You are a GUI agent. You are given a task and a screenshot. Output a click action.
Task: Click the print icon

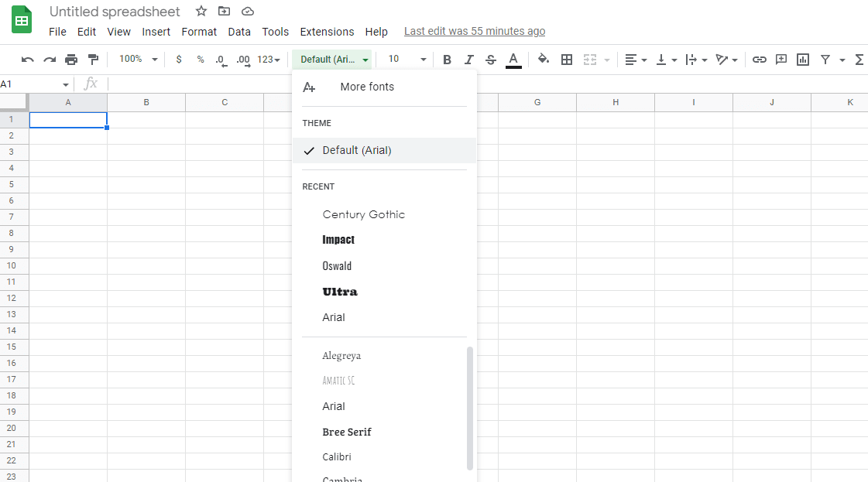click(x=71, y=60)
